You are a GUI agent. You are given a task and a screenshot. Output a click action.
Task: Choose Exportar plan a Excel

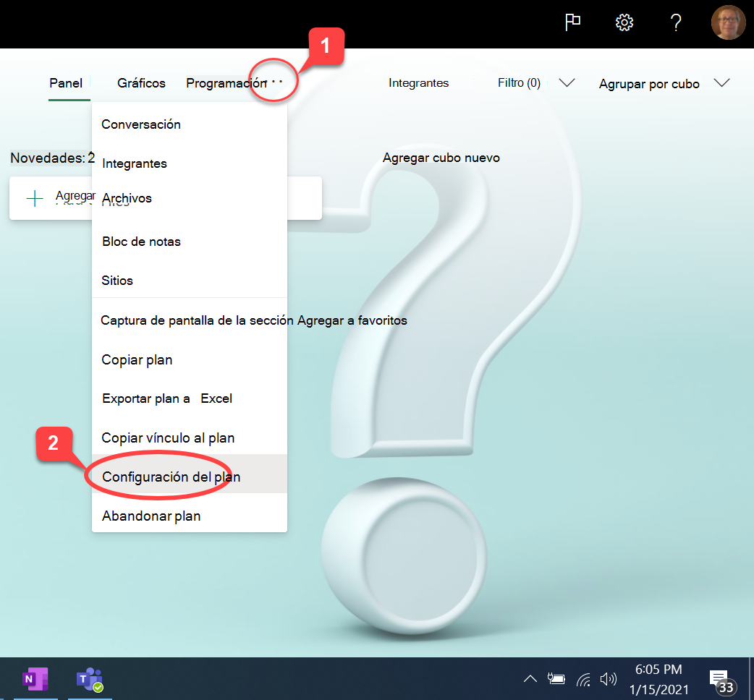(x=190, y=398)
